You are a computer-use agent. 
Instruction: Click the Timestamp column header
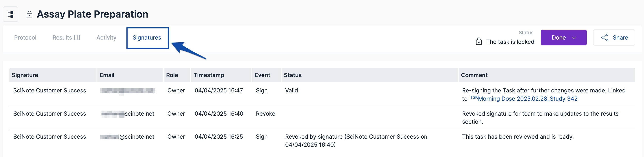(209, 75)
